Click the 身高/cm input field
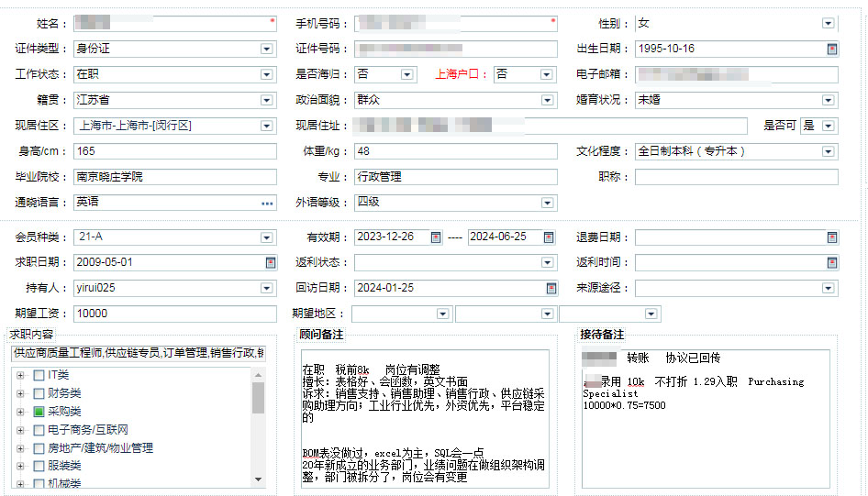 175,151
